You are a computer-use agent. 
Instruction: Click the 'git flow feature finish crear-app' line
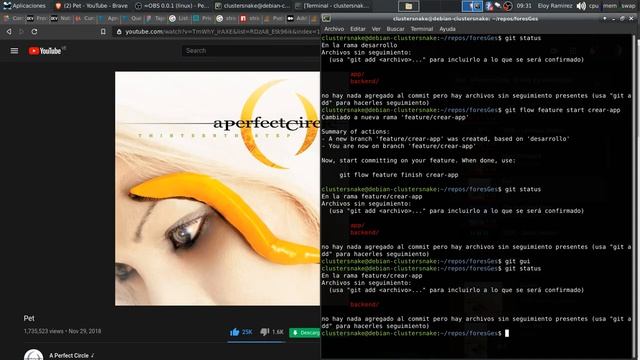tap(399, 175)
